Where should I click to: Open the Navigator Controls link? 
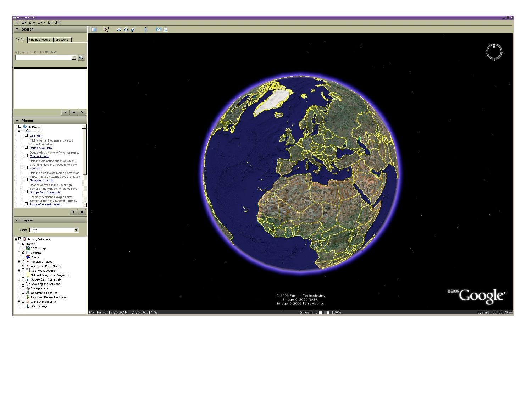(41, 180)
